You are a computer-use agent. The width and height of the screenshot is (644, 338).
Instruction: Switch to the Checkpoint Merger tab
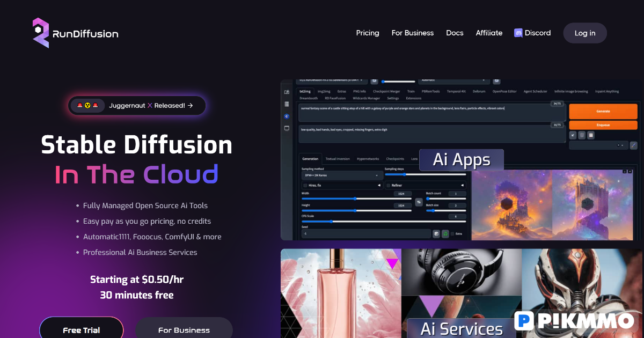click(386, 91)
